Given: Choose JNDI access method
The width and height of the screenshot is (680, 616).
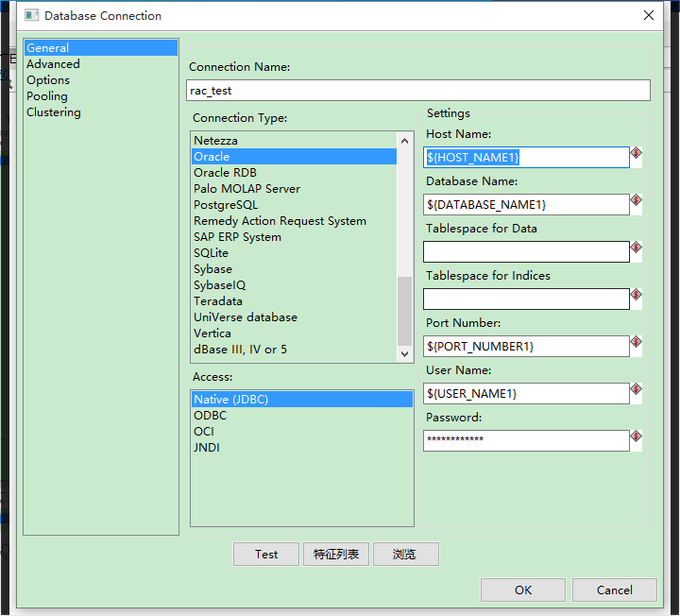Looking at the screenshot, I should point(302,447).
